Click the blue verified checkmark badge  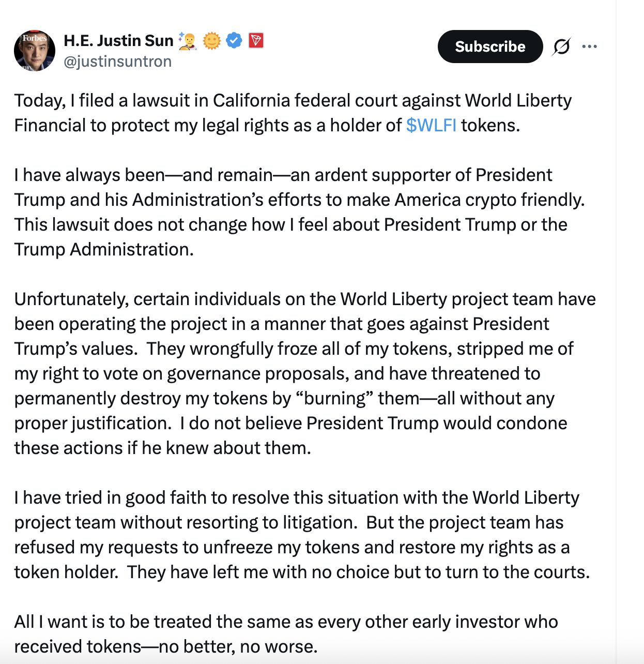pos(234,40)
